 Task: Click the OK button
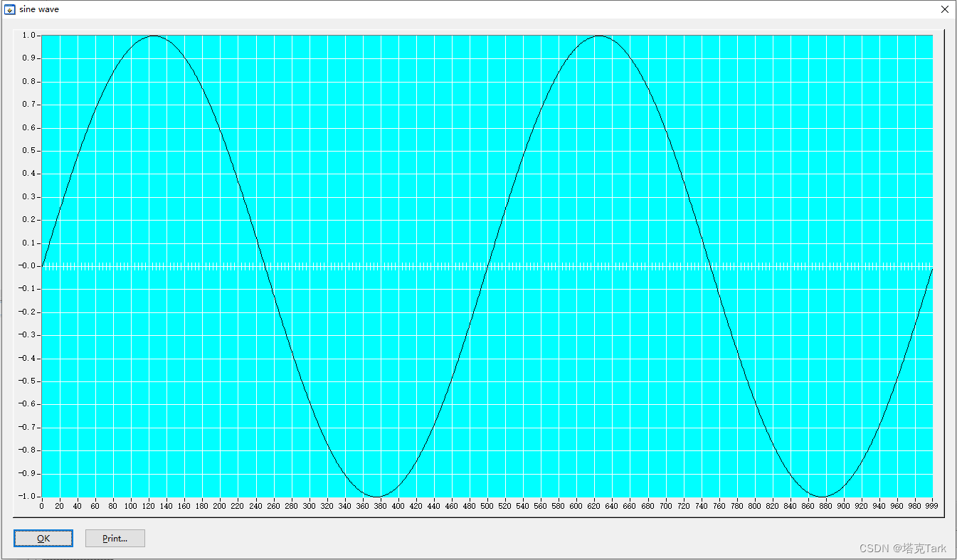[43, 539]
